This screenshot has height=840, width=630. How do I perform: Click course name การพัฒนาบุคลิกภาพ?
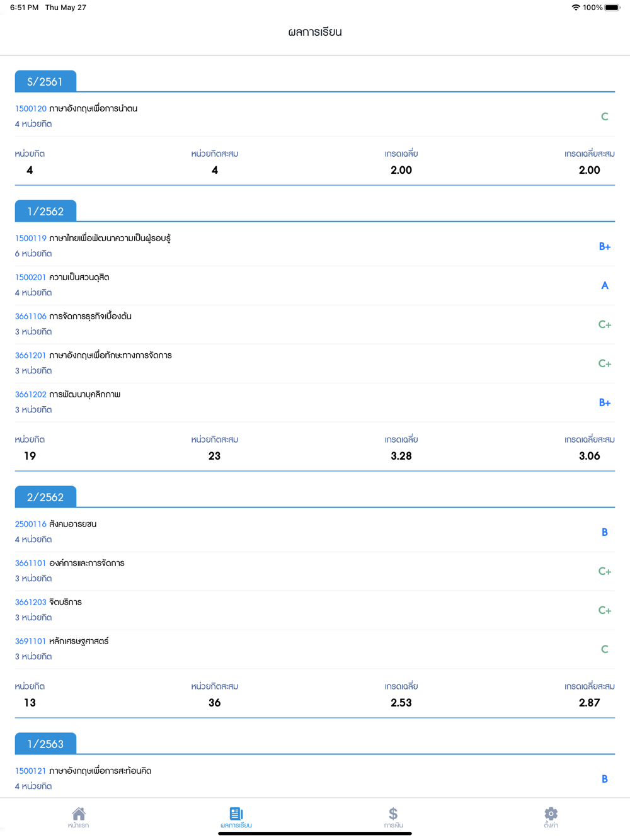(x=84, y=394)
